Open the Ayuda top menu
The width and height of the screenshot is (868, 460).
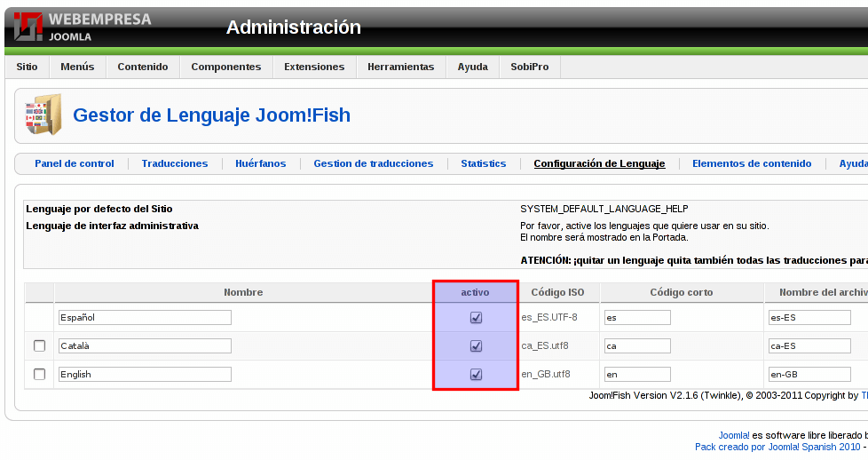(x=473, y=67)
